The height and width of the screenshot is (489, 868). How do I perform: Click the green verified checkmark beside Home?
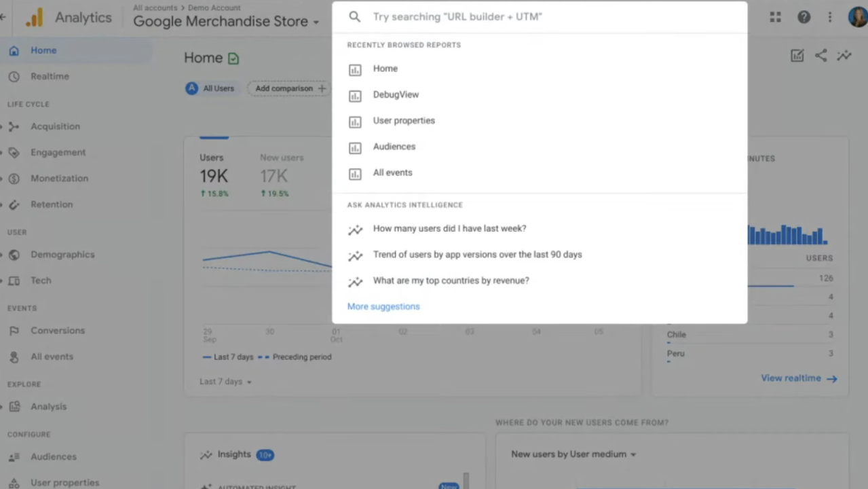coord(233,58)
